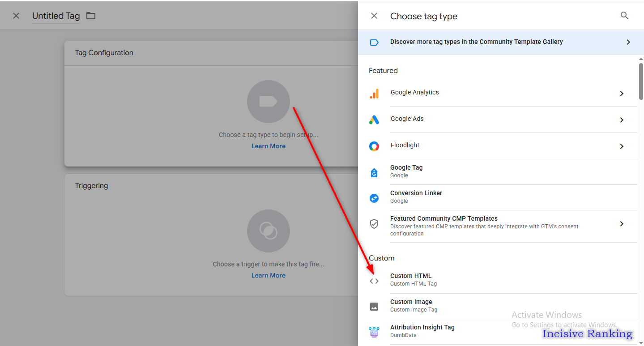Open Learn More under Tag Configuration
Viewport: 644px width, 346px height.
(269, 146)
